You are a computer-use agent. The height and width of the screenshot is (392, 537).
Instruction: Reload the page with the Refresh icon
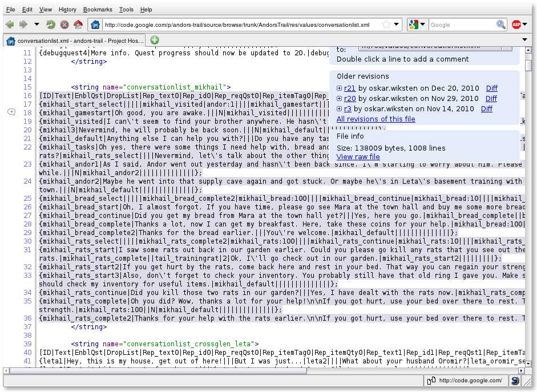(51, 25)
